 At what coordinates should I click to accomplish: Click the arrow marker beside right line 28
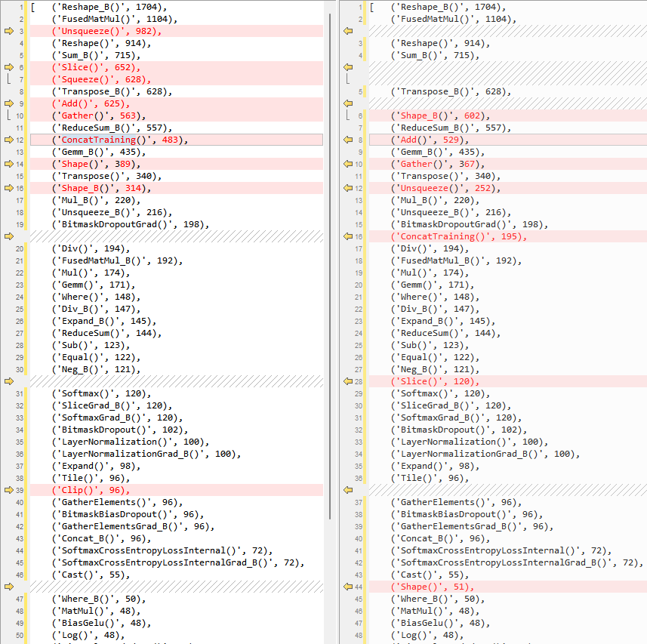point(348,381)
